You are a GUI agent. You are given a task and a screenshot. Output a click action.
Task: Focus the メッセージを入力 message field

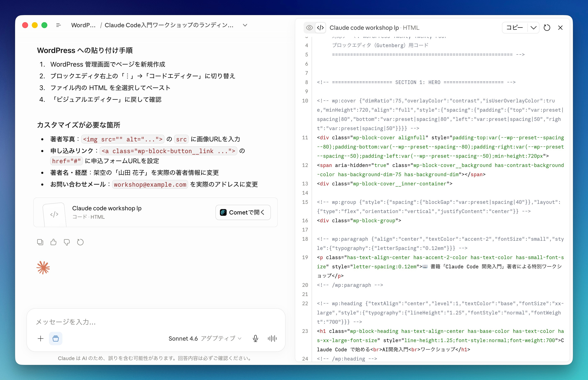click(156, 322)
